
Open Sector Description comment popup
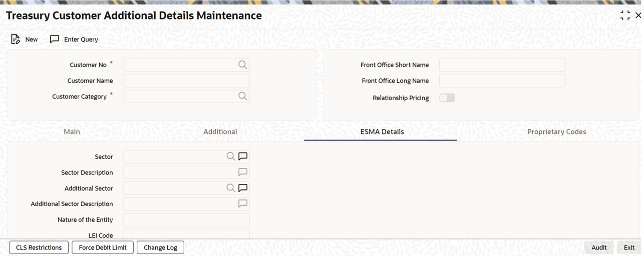tap(243, 172)
